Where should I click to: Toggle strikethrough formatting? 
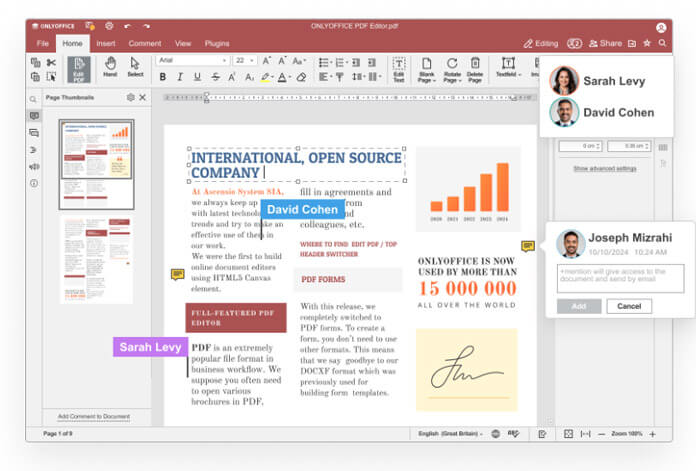(x=215, y=77)
